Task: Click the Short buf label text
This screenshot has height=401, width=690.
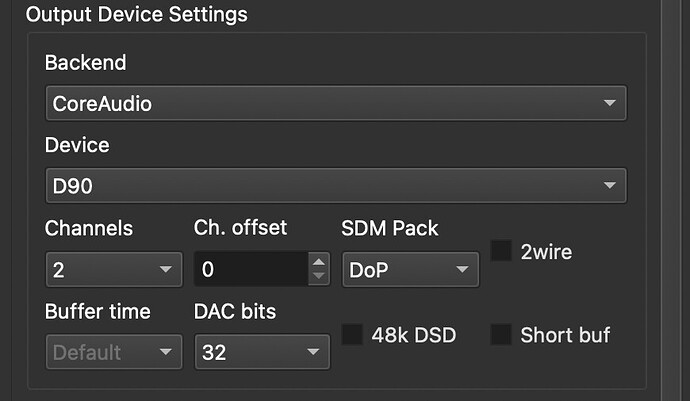Action: pyautogui.click(x=565, y=335)
